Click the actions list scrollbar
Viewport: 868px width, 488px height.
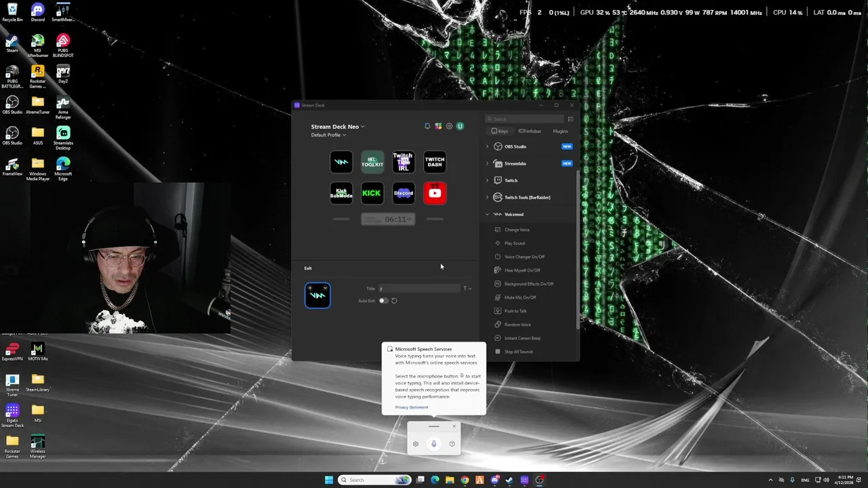point(578,251)
